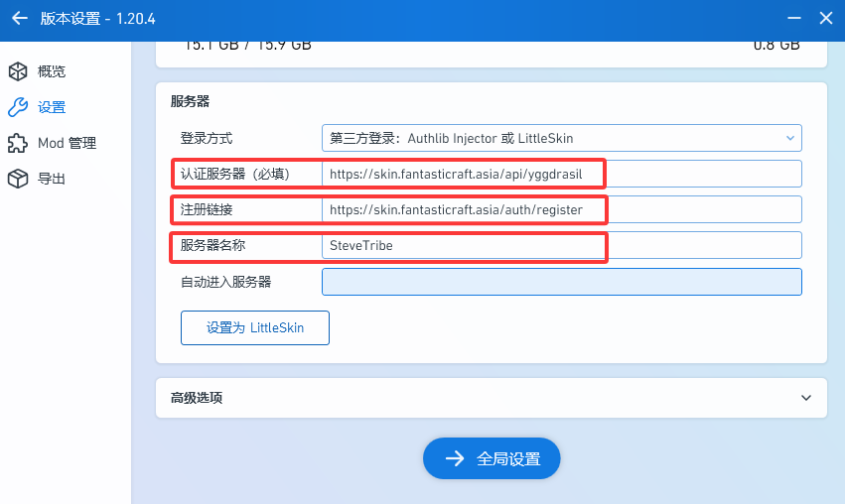The height and width of the screenshot is (504, 845).
Task: Click the 导出 package box icon
Action: (17, 179)
